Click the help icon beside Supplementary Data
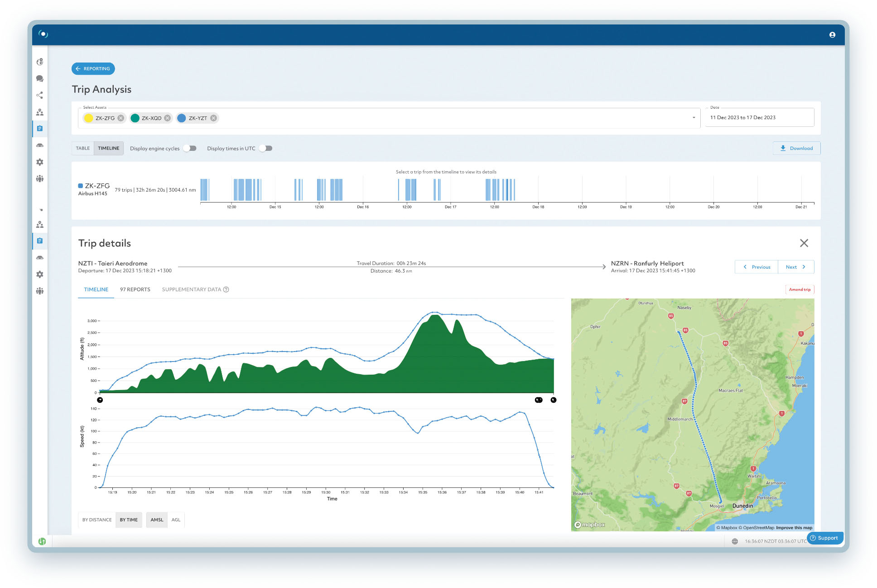The height and width of the screenshot is (588, 877). click(226, 289)
